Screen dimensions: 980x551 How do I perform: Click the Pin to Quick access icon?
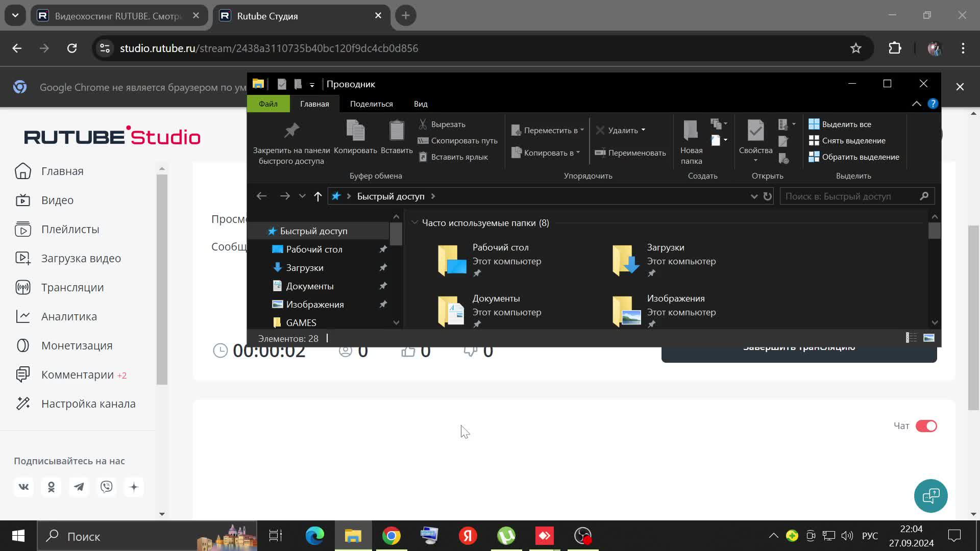pos(291,132)
